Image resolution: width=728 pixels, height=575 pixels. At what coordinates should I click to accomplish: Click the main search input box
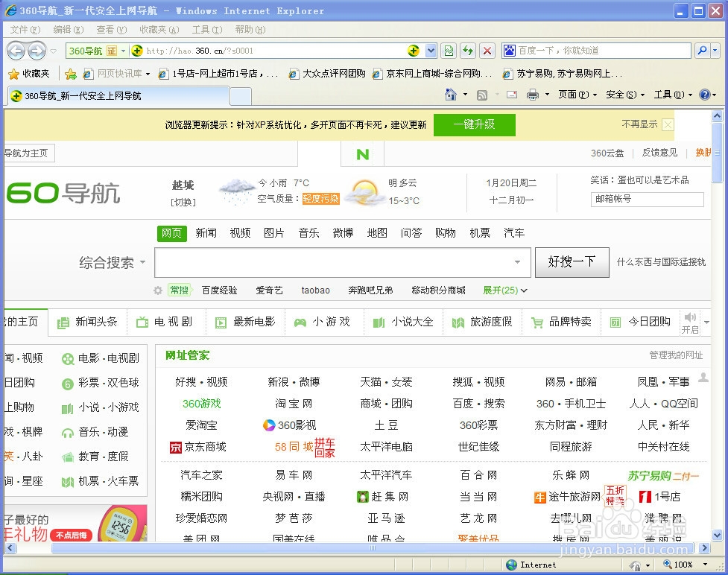point(343,262)
